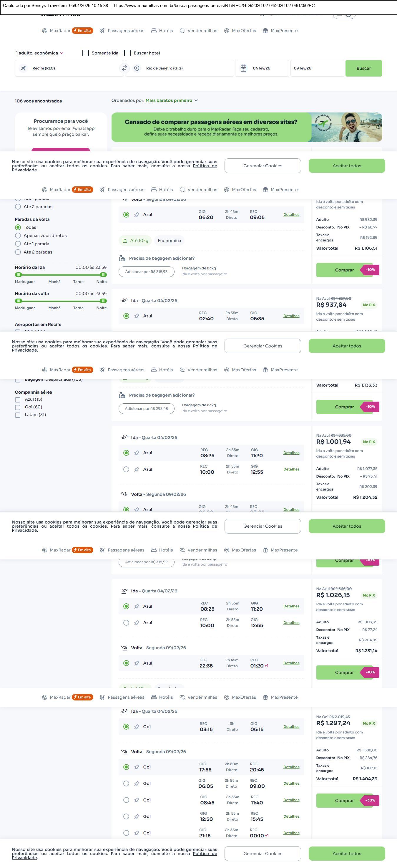The height and width of the screenshot is (868, 397).
Task: Click the right handle of 'Horário da ida' slider
Action: pyautogui.click(x=103, y=275)
